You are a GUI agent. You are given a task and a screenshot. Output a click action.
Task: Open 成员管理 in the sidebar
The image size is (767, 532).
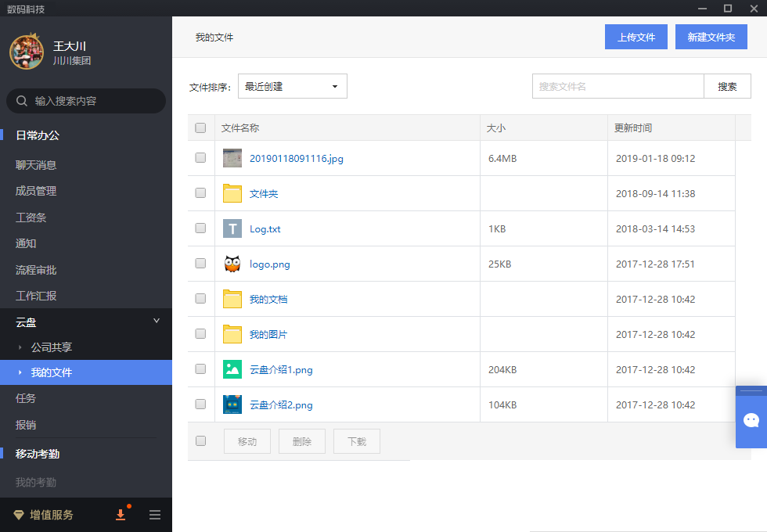click(x=36, y=191)
